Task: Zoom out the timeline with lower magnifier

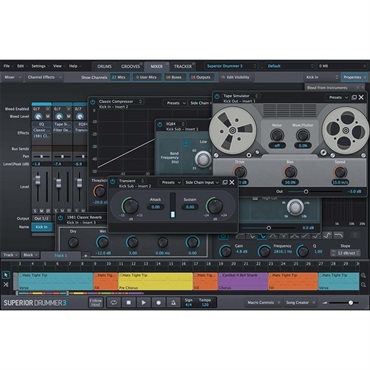Action: coord(364,285)
